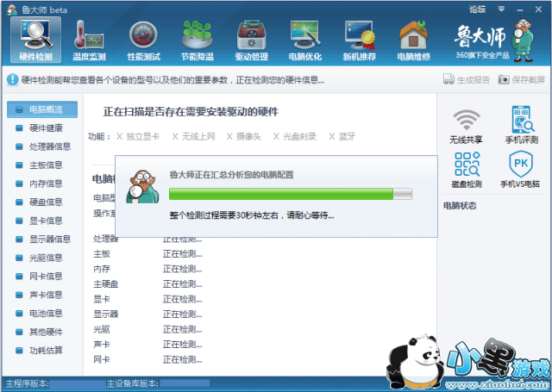
Task: Click 保存截屏 save screenshot
Action: coord(522,79)
